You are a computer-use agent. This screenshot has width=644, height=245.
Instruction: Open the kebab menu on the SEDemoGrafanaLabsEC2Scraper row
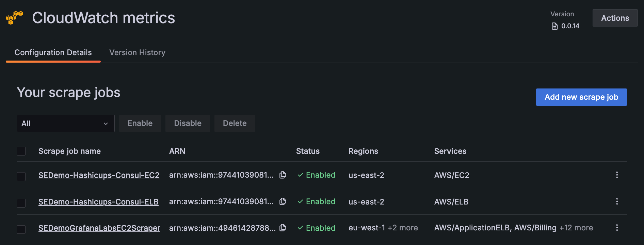(617, 228)
